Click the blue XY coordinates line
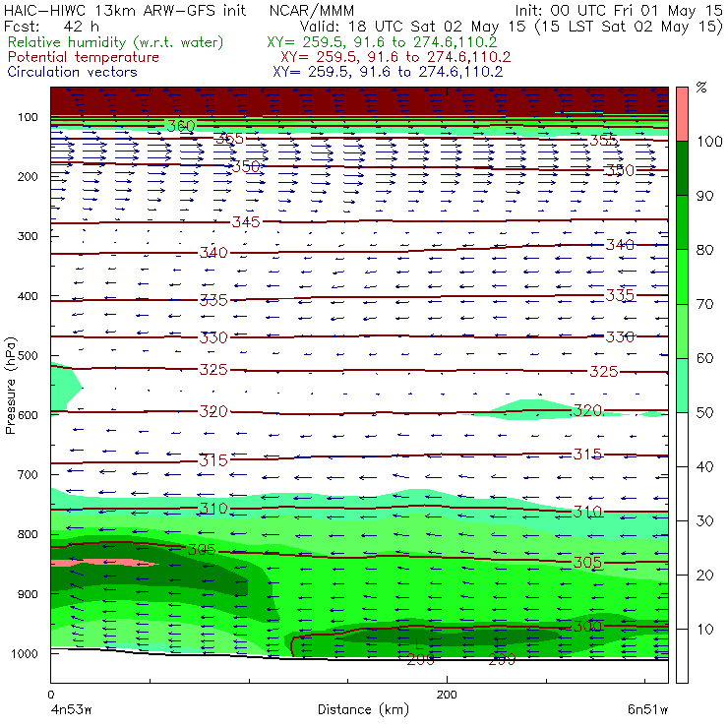728x728 pixels. point(388,72)
